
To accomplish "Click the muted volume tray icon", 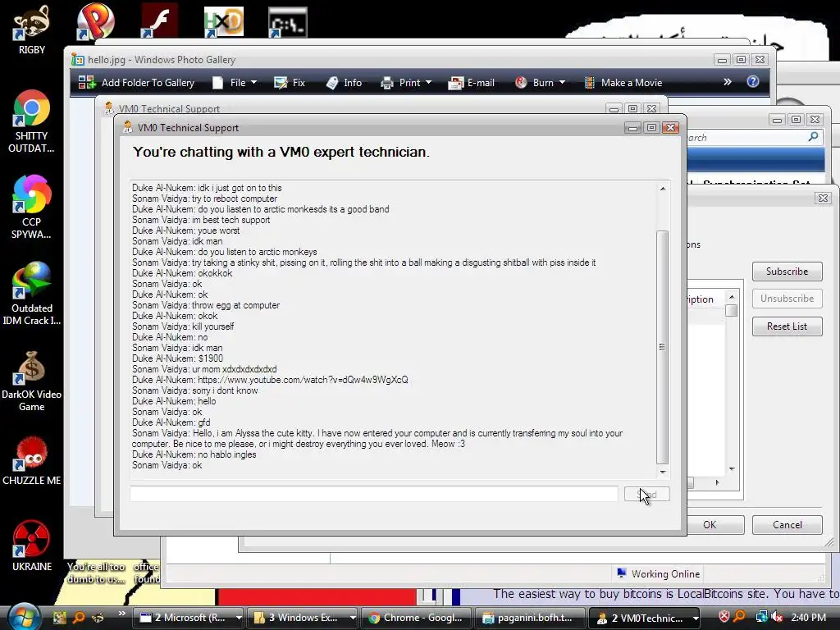I will [777, 617].
